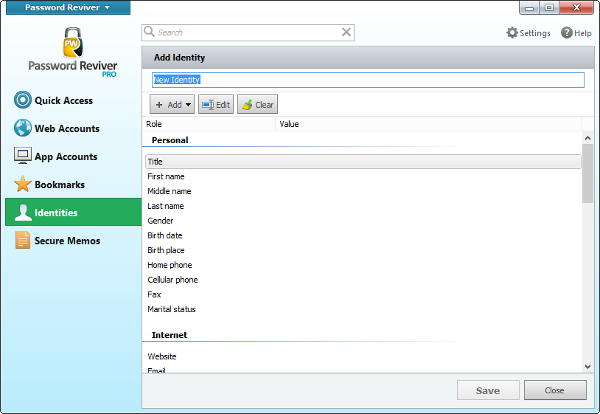This screenshot has height=414, width=600.
Task: Click the Internet group header
Action: point(169,335)
